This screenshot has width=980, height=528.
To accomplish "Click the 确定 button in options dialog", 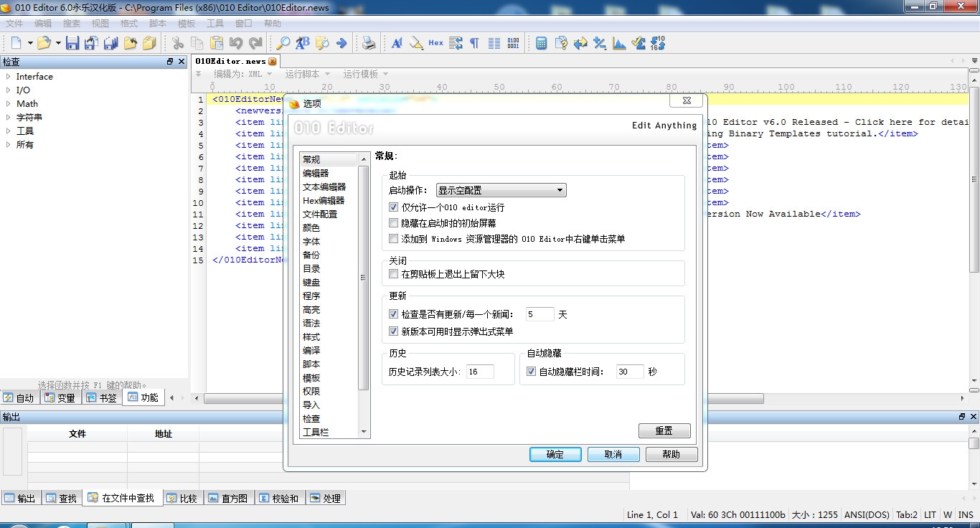I will (555, 454).
